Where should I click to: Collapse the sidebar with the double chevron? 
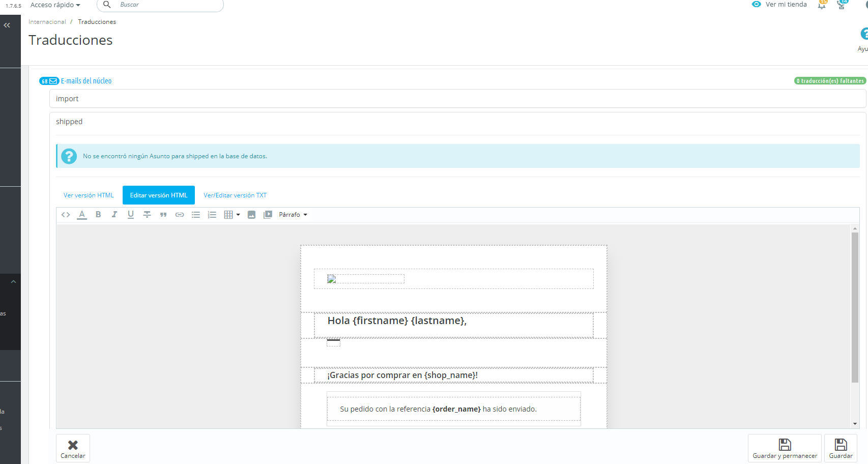(7, 25)
